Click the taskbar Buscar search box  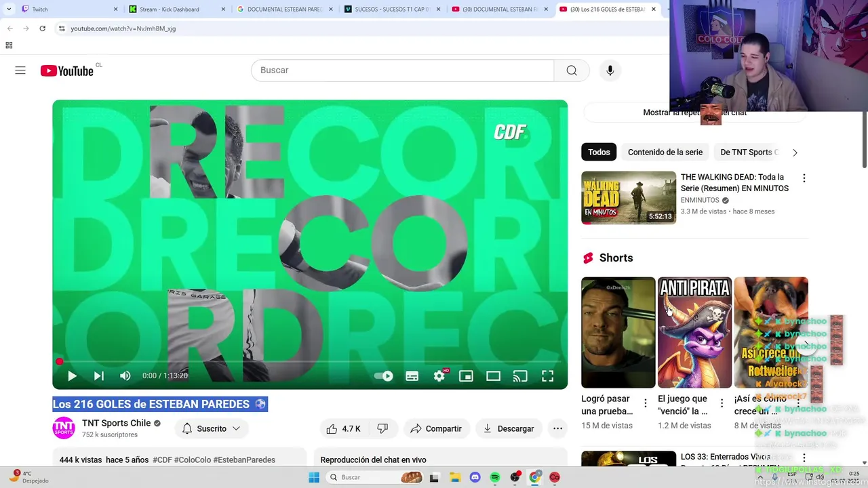click(374, 477)
